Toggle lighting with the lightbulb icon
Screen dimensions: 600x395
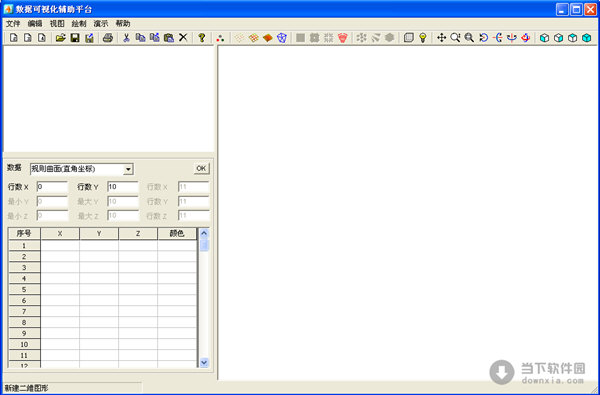(x=423, y=38)
